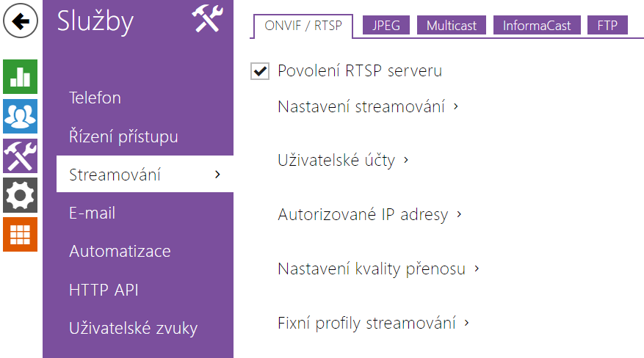Viewport: 644px width, 358px height.
Task: Click the back arrow button
Action: coord(20,21)
